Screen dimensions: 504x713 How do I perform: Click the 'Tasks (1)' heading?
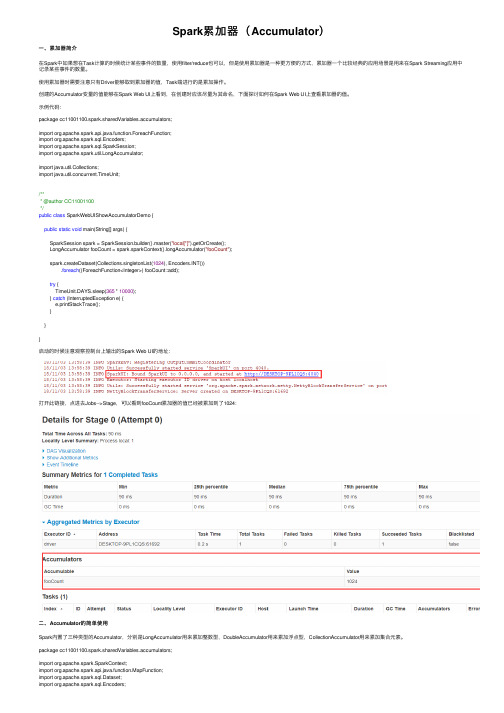[55, 596]
